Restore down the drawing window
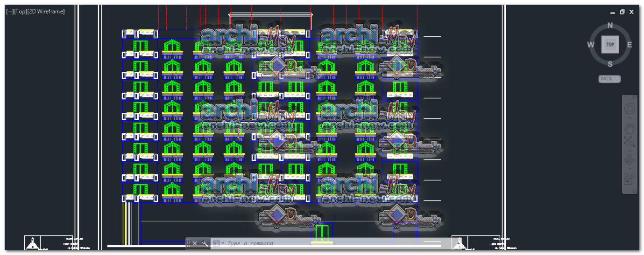The width and height of the screenshot is (644, 255). coord(622,12)
